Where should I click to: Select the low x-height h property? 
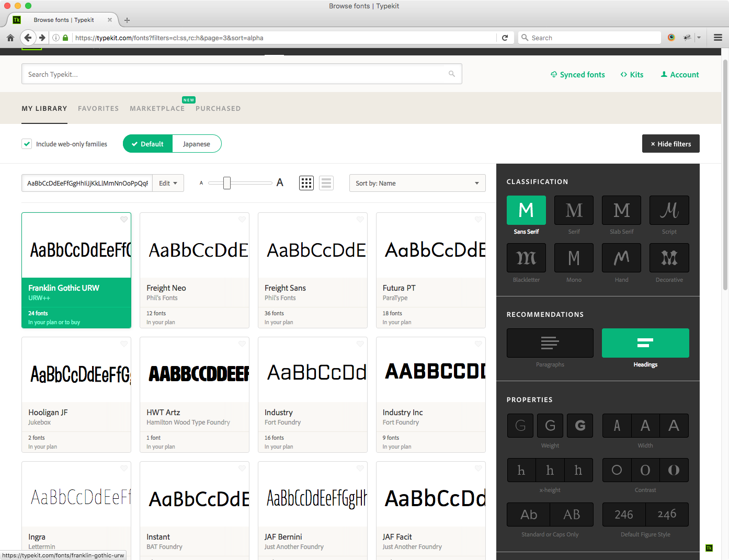pos(521,470)
